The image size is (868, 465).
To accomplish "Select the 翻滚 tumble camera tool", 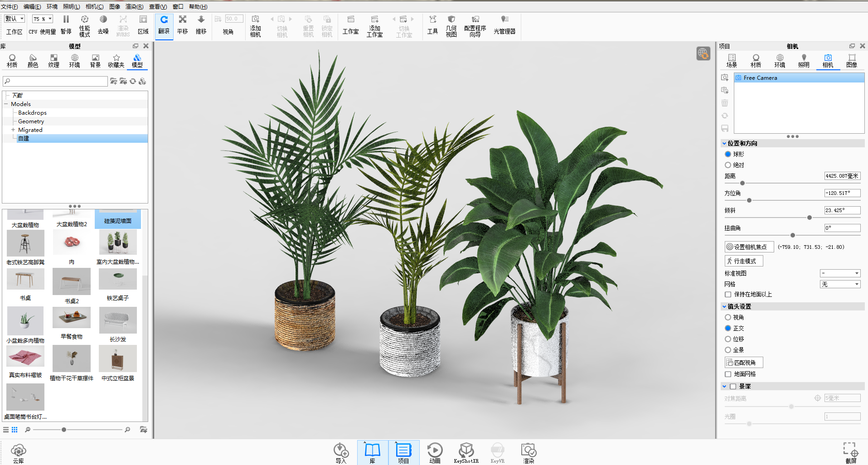I will click(164, 25).
